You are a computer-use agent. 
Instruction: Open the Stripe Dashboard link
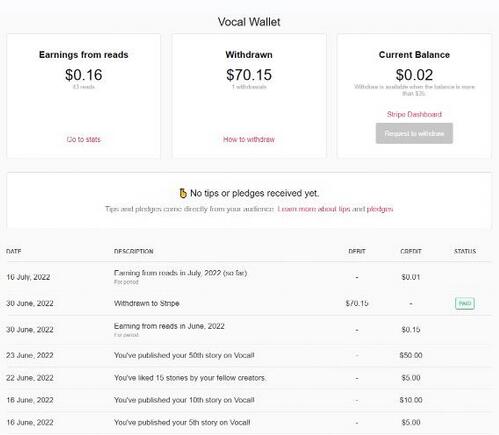414,114
